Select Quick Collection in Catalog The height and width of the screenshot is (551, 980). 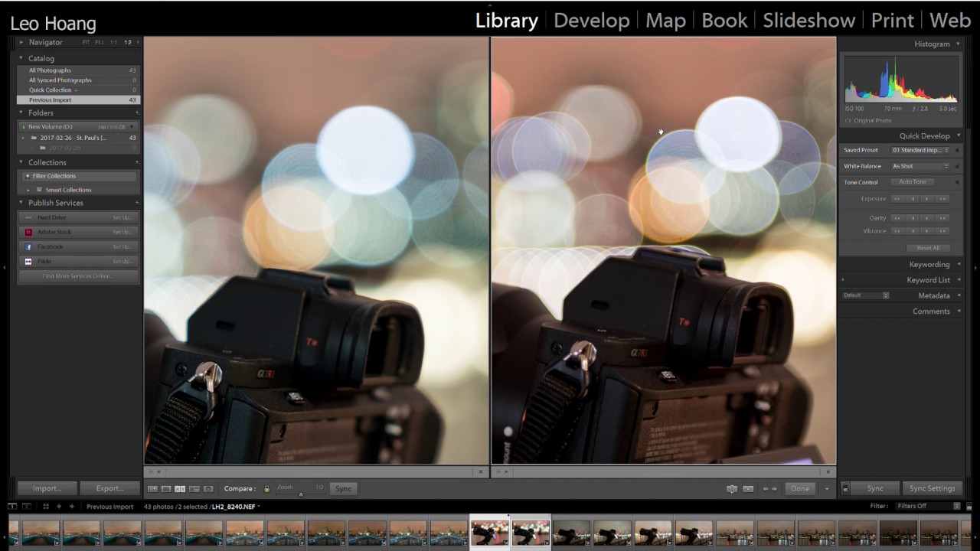[x=77, y=90]
